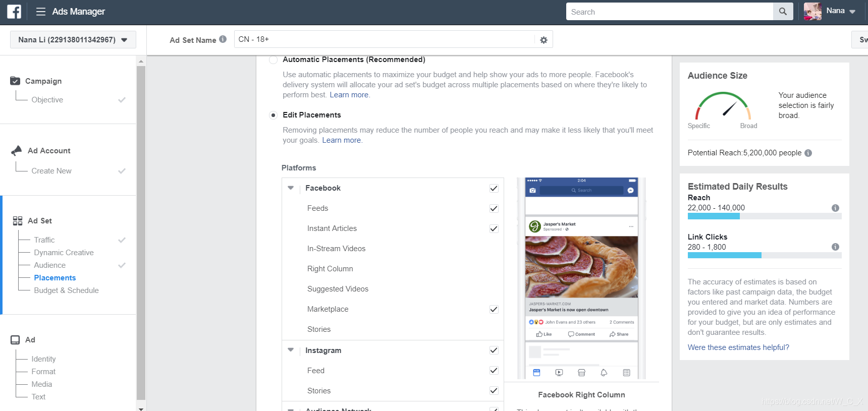The image size is (868, 411).
Task: Click Learn more under Edit Placements
Action: (x=342, y=140)
